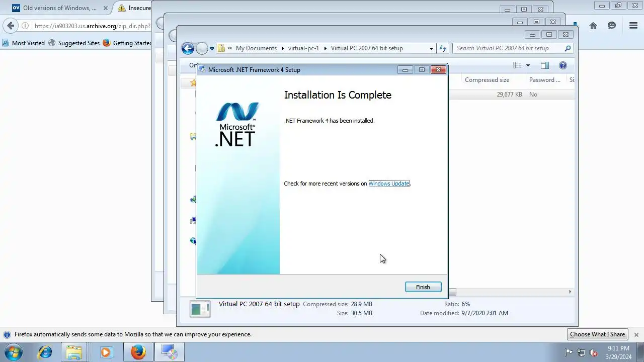Open the Windows Update link
The width and height of the screenshot is (644, 362).
pyautogui.click(x=389, y=184)
